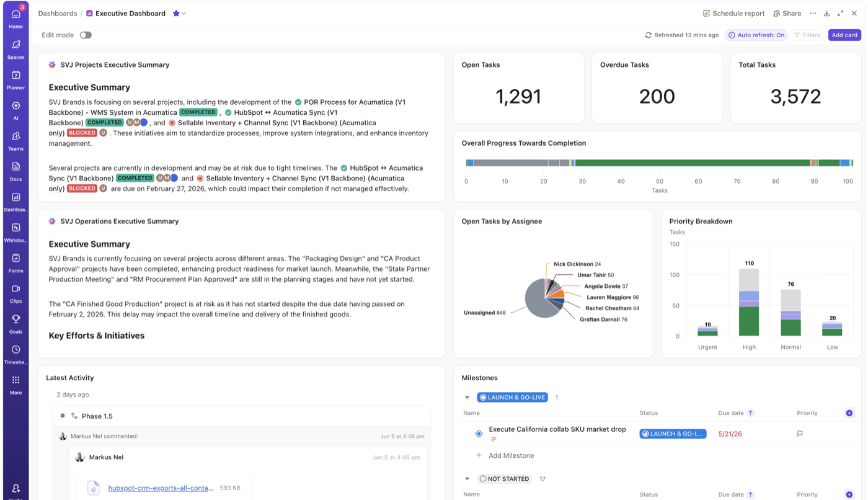
Task: Click the Overdue Tasks 200 value
Action: 657,96
